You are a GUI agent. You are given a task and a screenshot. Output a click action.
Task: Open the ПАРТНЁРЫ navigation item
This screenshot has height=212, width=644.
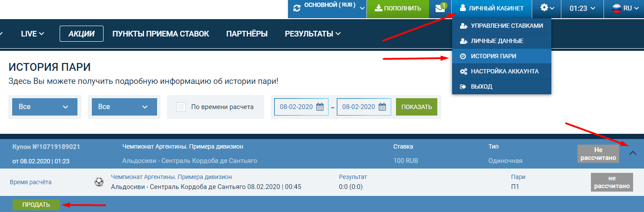tap(247, 33)
